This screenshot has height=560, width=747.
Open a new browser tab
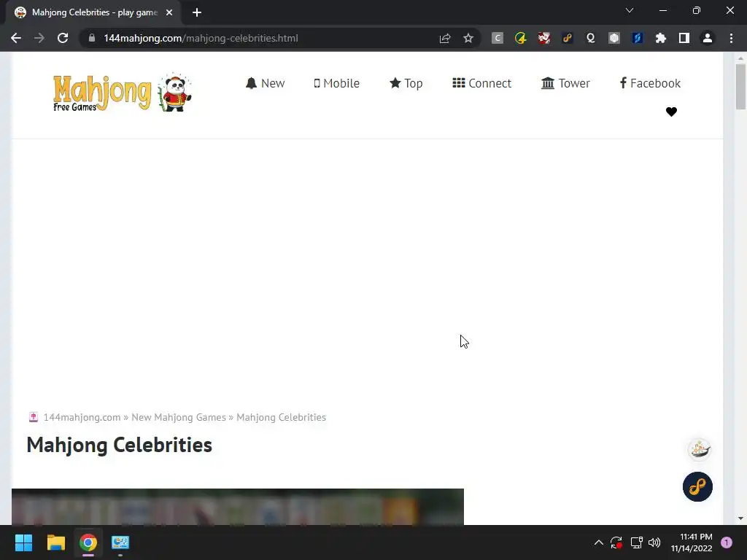pyautogui.click(x=197, y=12)
